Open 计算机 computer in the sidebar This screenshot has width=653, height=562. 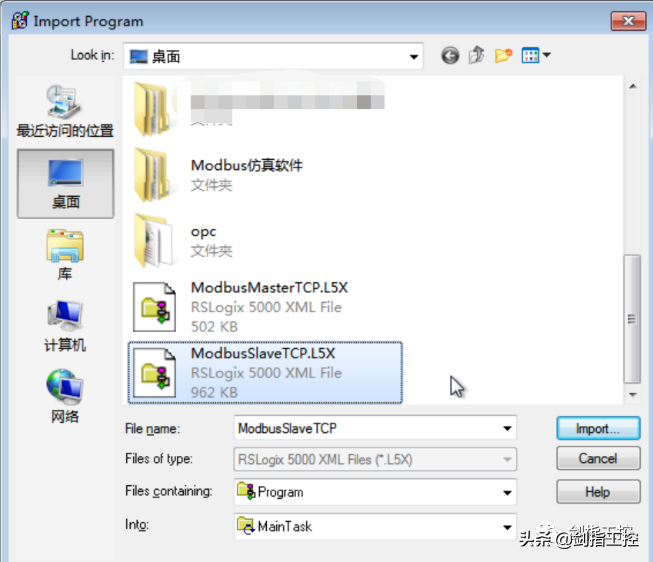(x=65, y=326)
